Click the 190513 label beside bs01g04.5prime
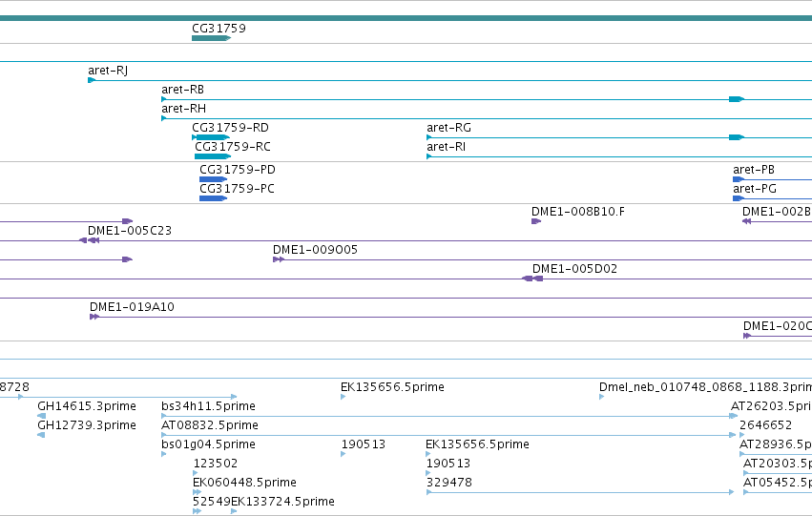Image resolution: width=812 pixels, height=516 pixels. [x=363, y=445]
